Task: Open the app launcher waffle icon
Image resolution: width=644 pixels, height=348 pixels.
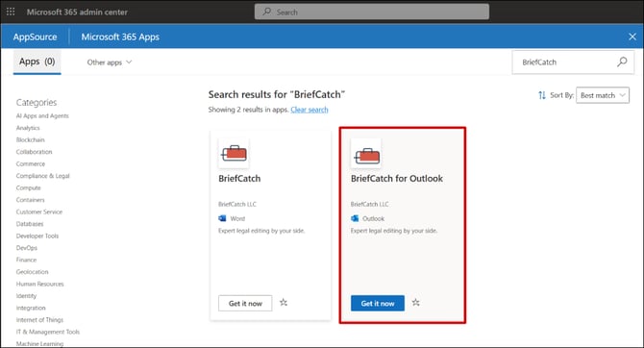Action: click(x=11, y=12)
